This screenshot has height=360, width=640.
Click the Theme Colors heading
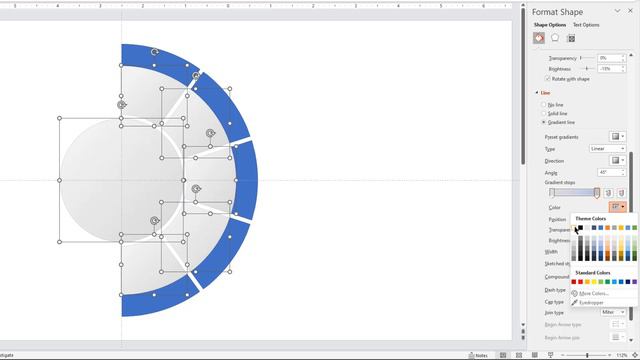(591, 219)
